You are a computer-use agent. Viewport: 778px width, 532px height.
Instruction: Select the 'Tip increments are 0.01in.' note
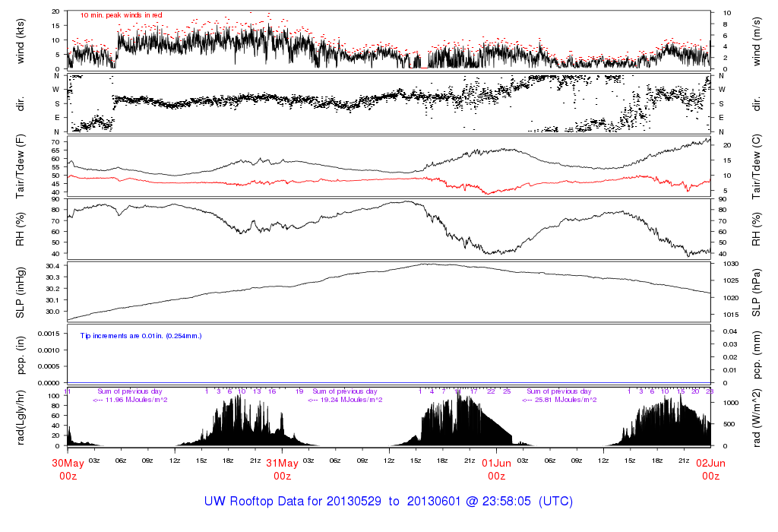[141, 335]
